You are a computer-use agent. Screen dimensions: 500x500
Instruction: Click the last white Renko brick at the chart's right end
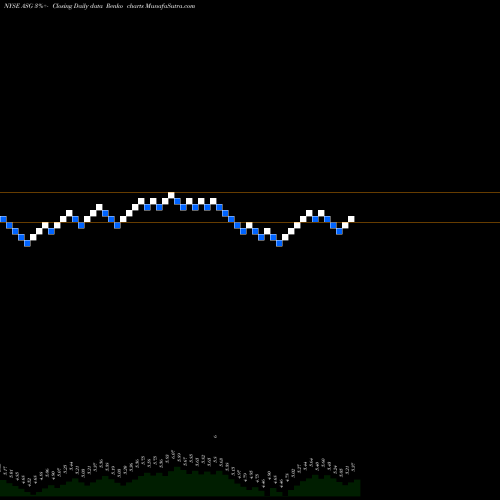tap(351, 219)
